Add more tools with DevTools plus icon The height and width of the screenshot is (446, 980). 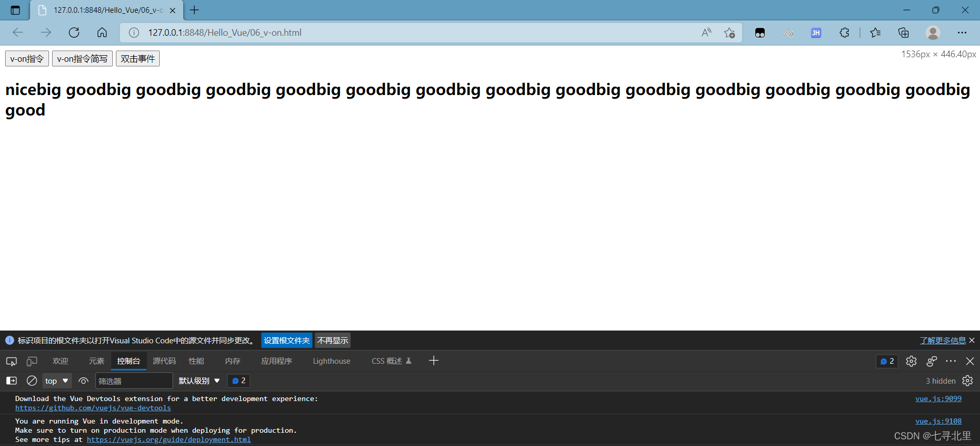click(x=434, y=361)
